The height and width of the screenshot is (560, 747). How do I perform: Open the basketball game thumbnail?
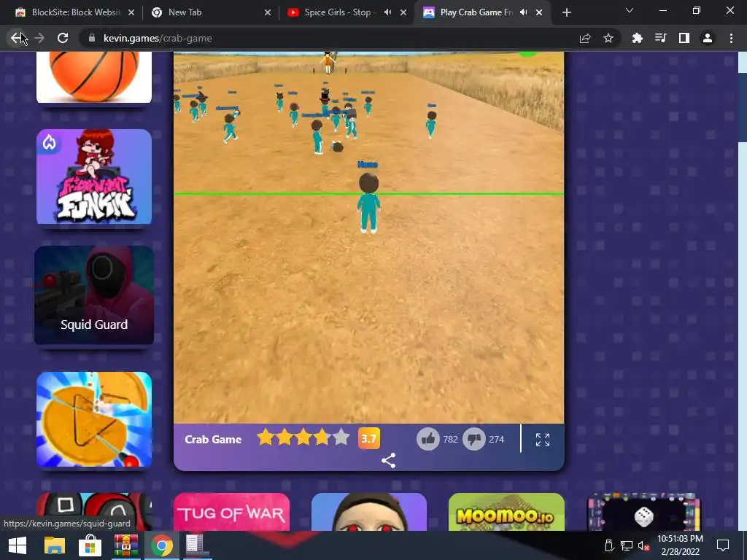point(94,77)
